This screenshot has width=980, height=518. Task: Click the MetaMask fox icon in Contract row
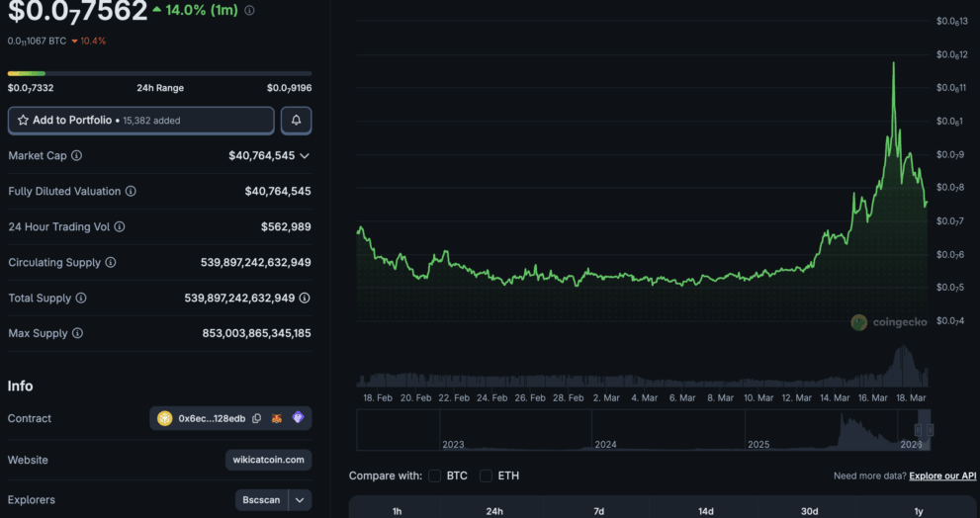pos(278,418)
